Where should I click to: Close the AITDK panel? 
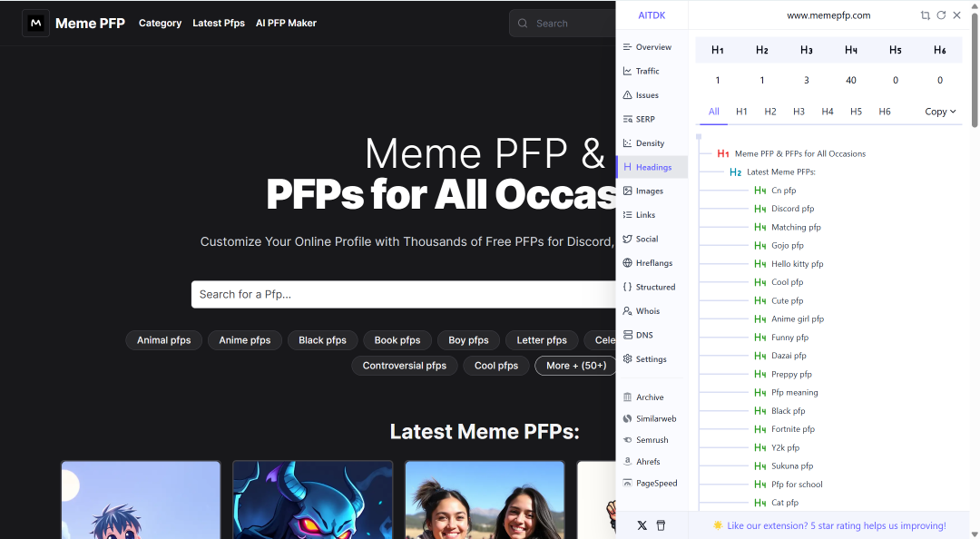tap(957, 15)
